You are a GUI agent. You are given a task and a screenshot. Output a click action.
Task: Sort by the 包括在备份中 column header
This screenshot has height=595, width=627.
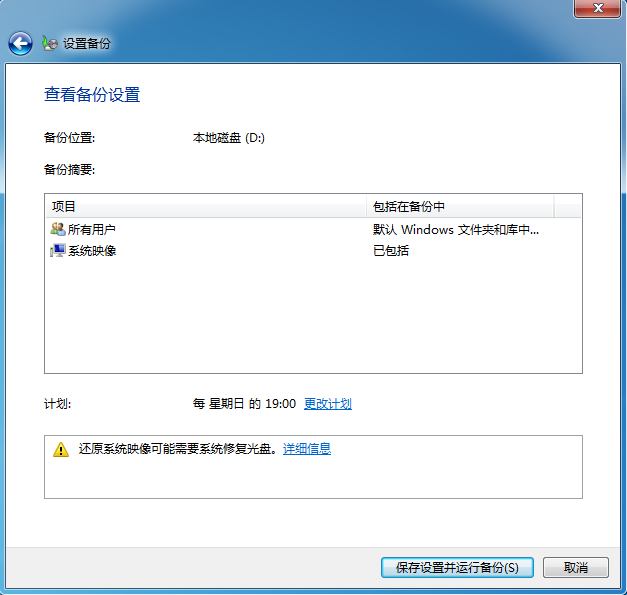pyautogui.click(x=460, y=206)
